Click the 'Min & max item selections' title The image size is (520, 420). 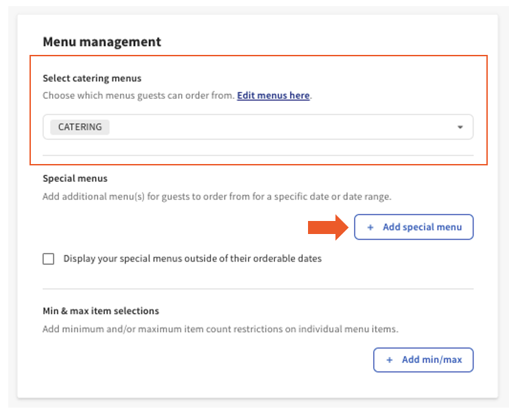(x=101, y=311)
